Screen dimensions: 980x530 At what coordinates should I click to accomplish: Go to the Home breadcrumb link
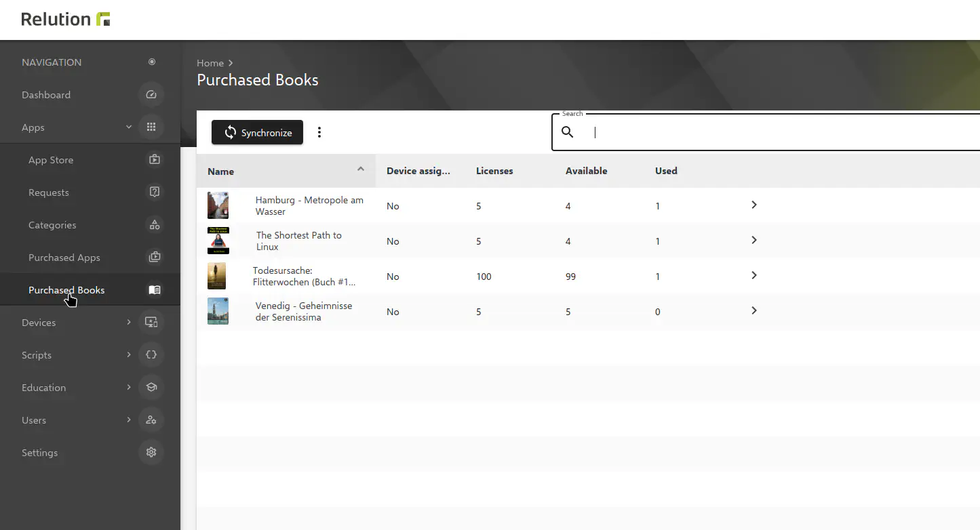pos(210,63)
